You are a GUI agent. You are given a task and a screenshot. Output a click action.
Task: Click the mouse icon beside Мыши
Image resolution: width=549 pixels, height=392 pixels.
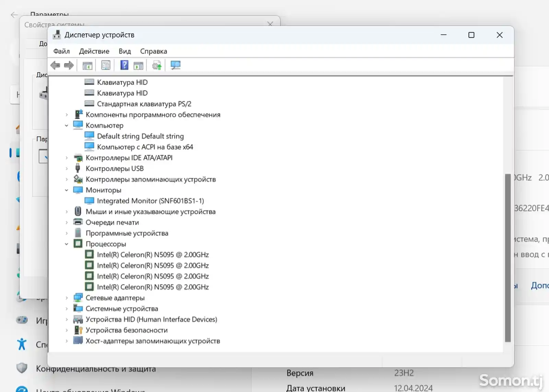[x=78, y=211]
